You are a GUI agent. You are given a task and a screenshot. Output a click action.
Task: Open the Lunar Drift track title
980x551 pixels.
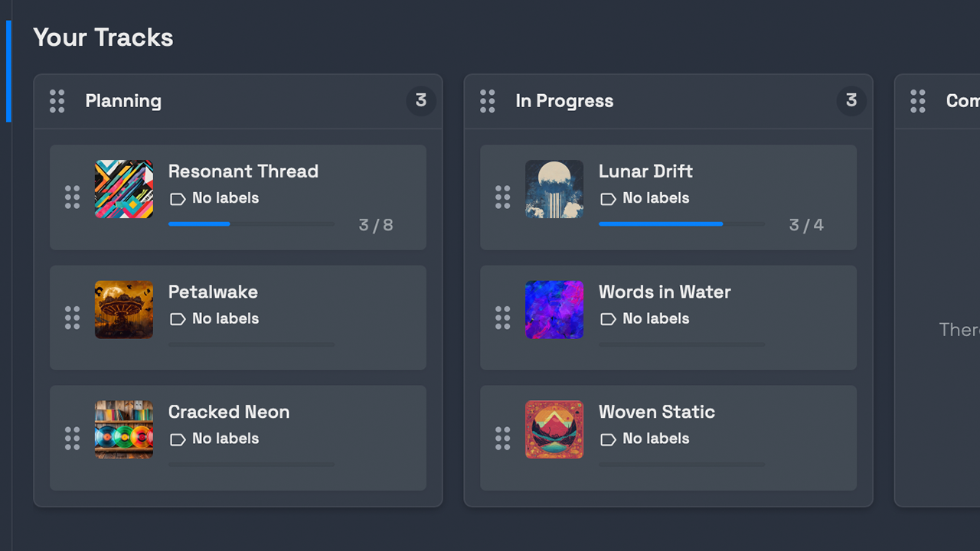click(x=645, y=171)
